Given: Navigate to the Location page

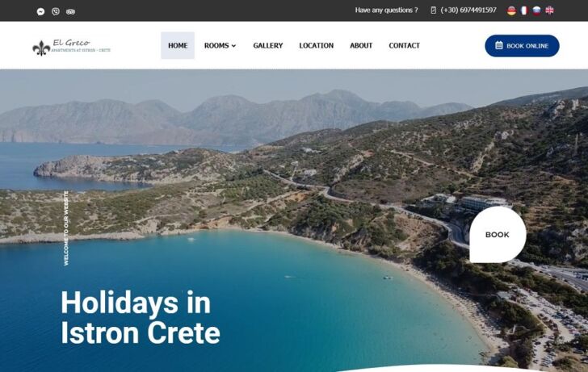Looking at the screenshot, I should (x=316, y=45).
